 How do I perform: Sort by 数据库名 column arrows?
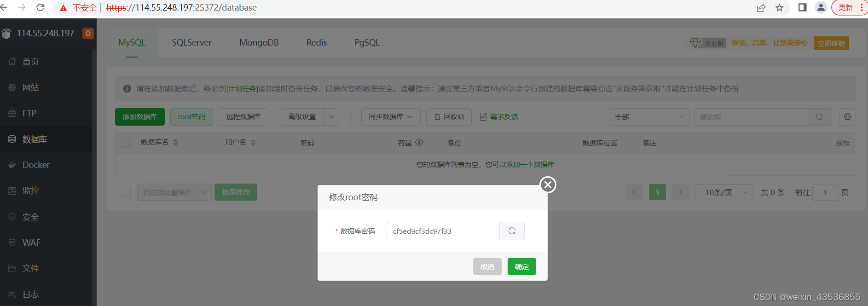175,143
